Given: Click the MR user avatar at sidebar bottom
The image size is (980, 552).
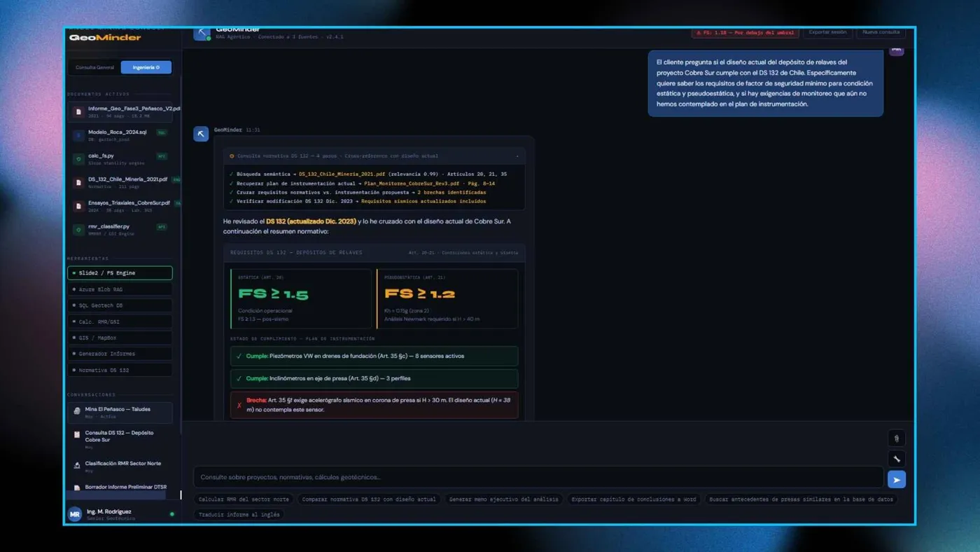Looking at the screenshot, I should (74, 514).
